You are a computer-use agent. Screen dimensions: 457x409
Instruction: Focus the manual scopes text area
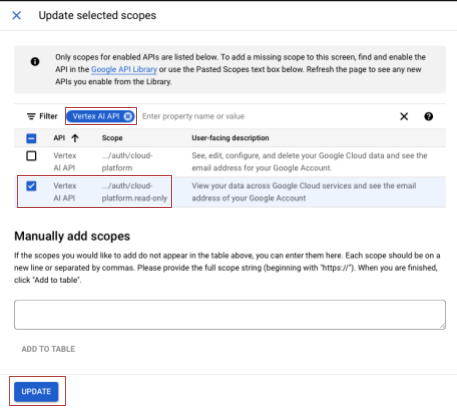click(230, 315)
